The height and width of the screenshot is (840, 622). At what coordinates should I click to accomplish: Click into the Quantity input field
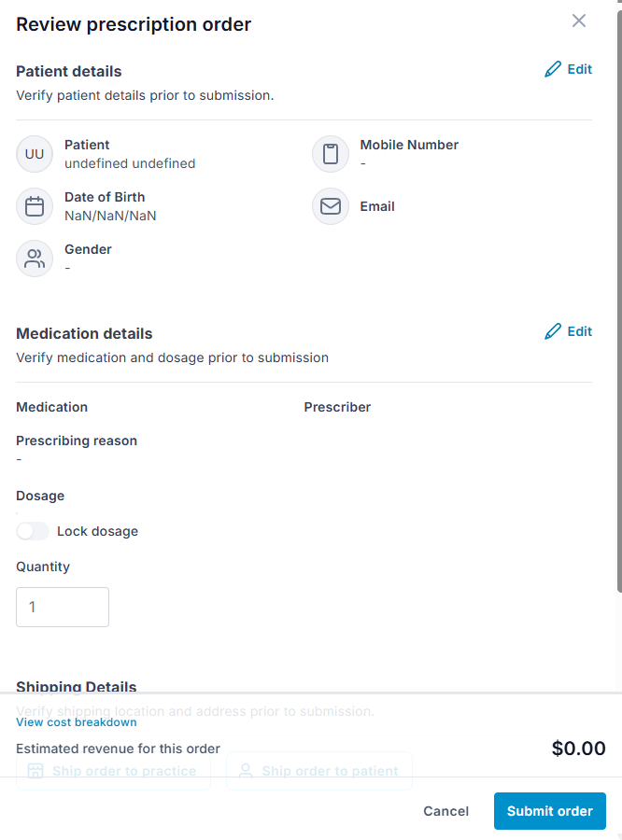point(63,607)
